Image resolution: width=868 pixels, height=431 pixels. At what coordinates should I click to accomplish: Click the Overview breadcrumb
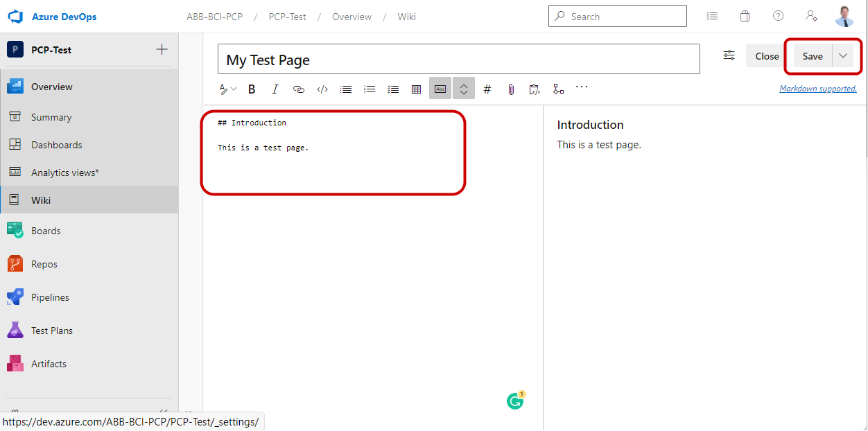(x=351, y=17)
